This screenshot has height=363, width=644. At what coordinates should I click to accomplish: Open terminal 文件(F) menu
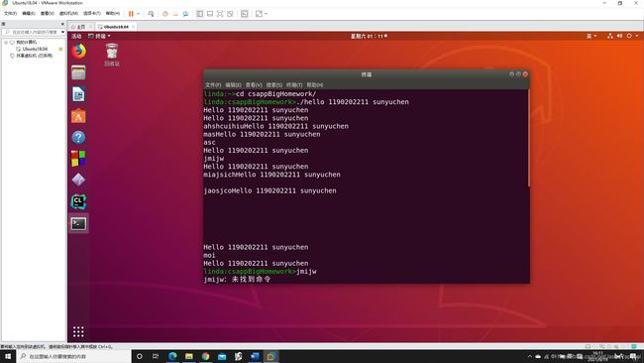click(213, 84)
